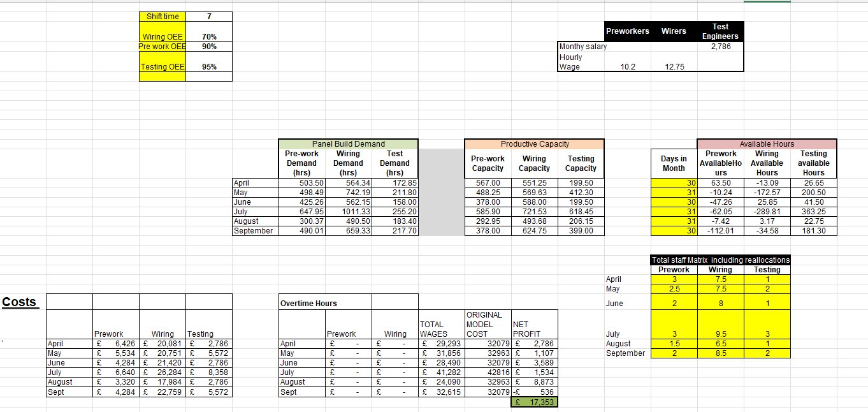This screenshot has width=868, height=412.
Task: Select the Wirers hourly wage 12.75 cell
Action: point(674,63)
